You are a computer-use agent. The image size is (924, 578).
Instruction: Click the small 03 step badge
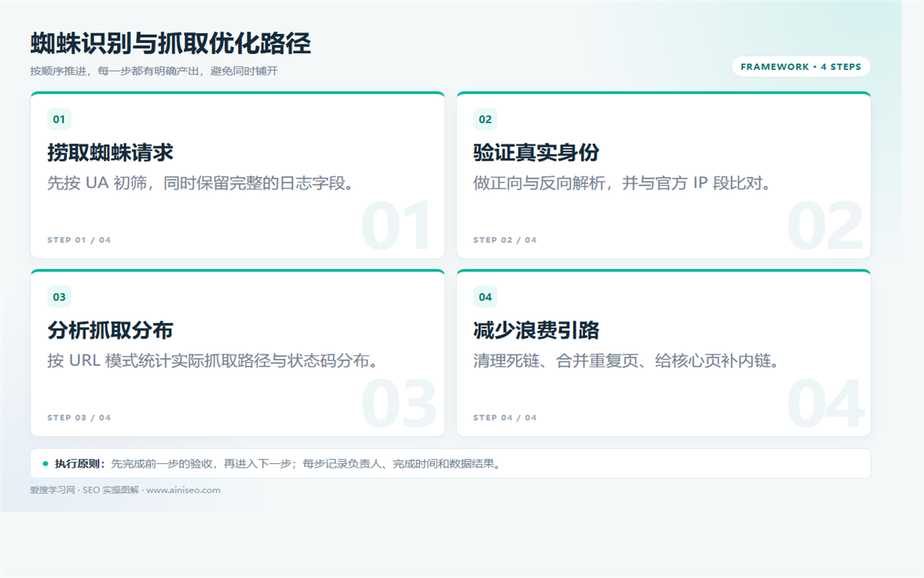point(59,297)
